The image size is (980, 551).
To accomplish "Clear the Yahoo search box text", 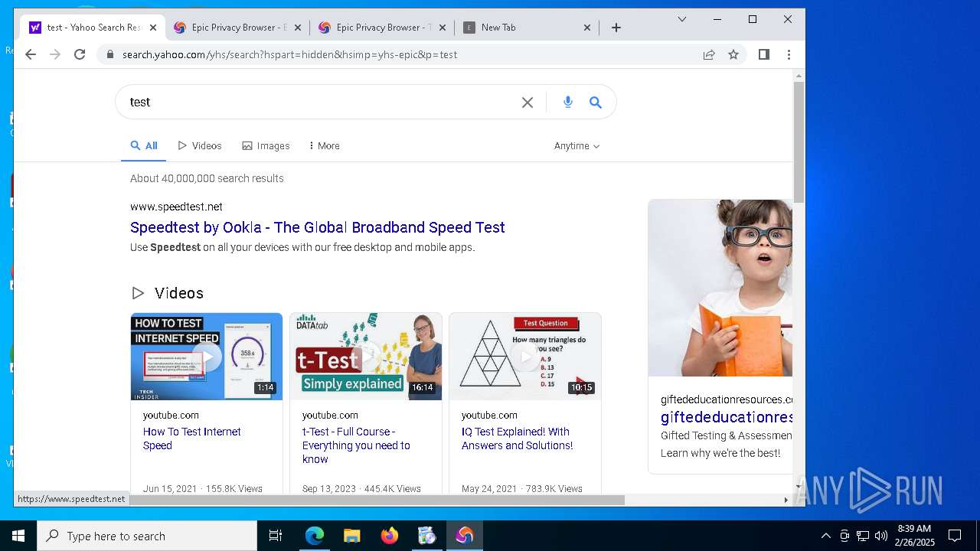I will pyautogui.click(x=528, y=103).
